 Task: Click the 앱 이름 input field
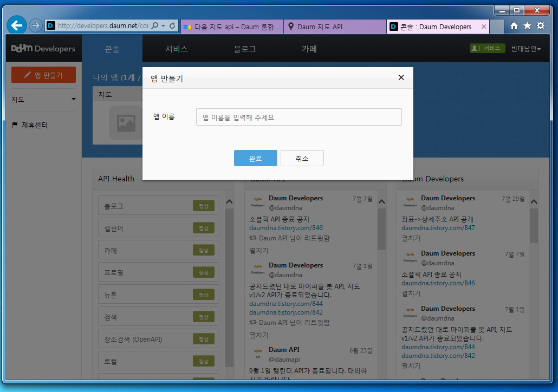tap(299, 116)
